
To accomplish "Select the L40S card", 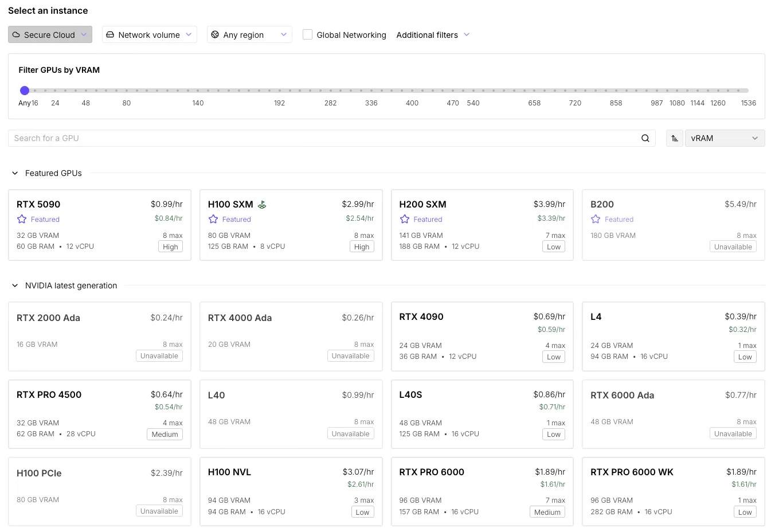I will (x=482, y=414).
